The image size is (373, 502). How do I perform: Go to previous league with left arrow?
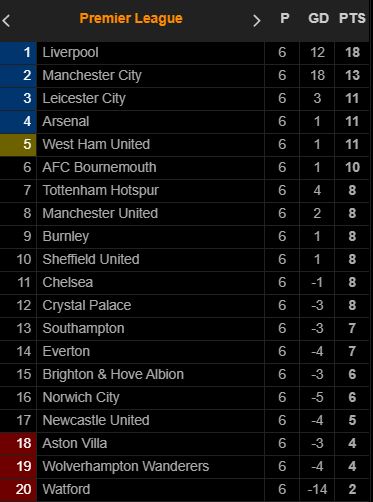[6, 21]
